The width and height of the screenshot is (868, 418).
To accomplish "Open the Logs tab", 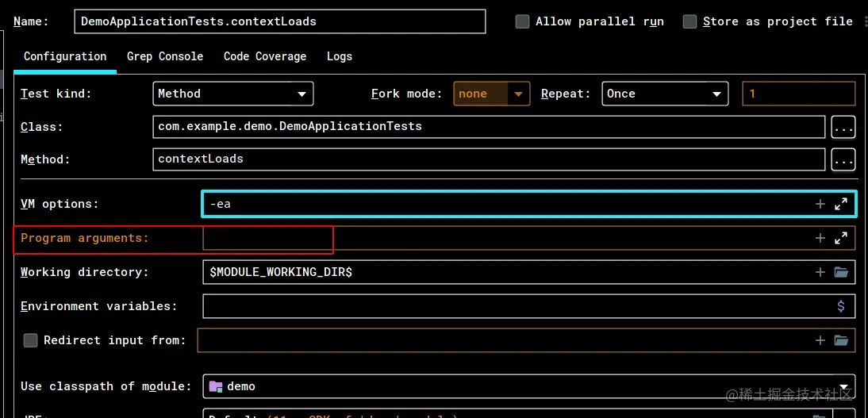I will tap(340, 56).
